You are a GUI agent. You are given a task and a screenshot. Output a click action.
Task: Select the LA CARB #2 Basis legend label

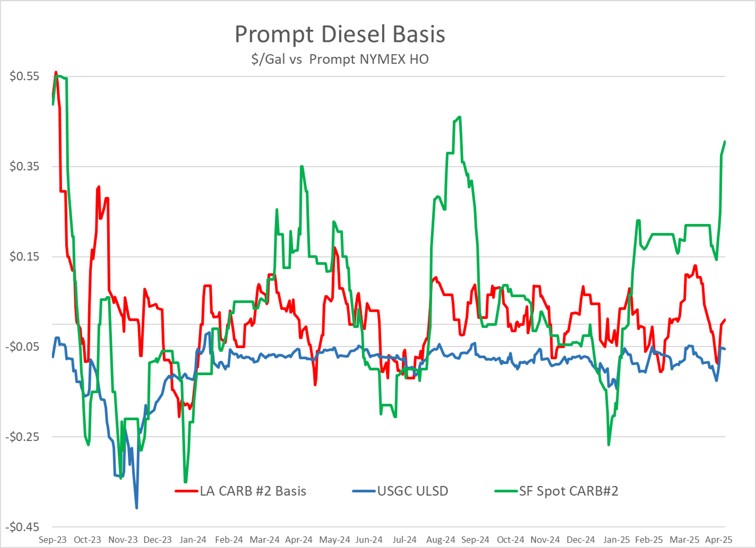point(253,491)
